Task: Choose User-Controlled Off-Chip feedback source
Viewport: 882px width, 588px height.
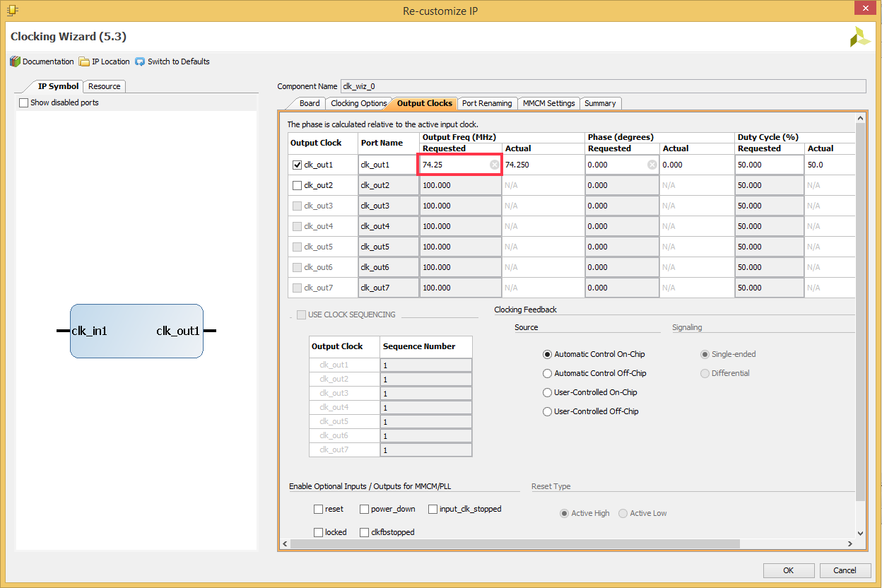Action: 547,411
